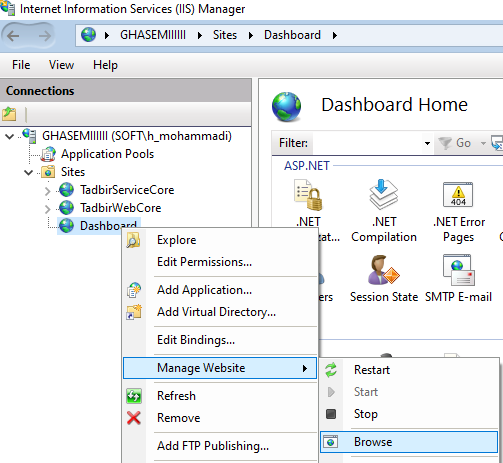Click the Dashboard Home globe icon
The height and width of the screenshot is (463, 503).
pos(286,106)
